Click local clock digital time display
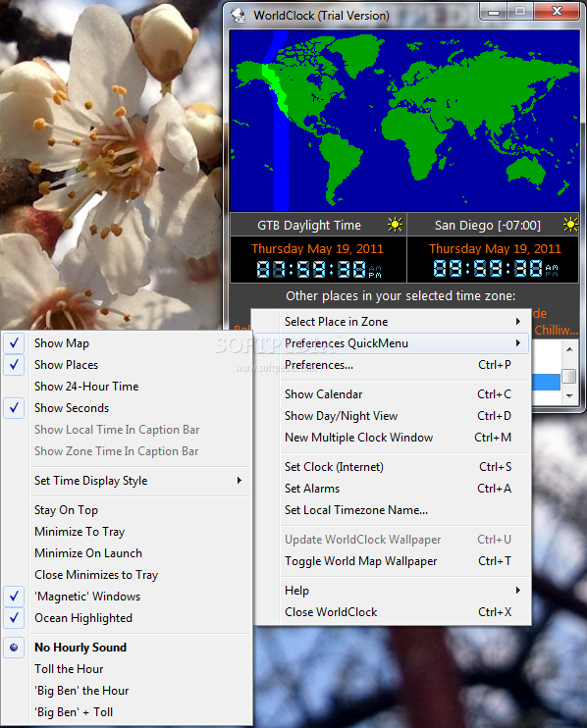Screen dimensions: 587x728 tap(319, 269)
